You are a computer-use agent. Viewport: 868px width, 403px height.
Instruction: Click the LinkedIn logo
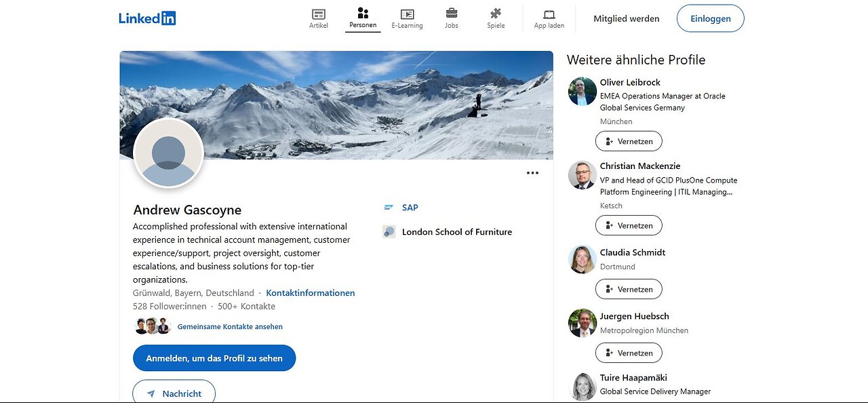(x=147, y=18)
